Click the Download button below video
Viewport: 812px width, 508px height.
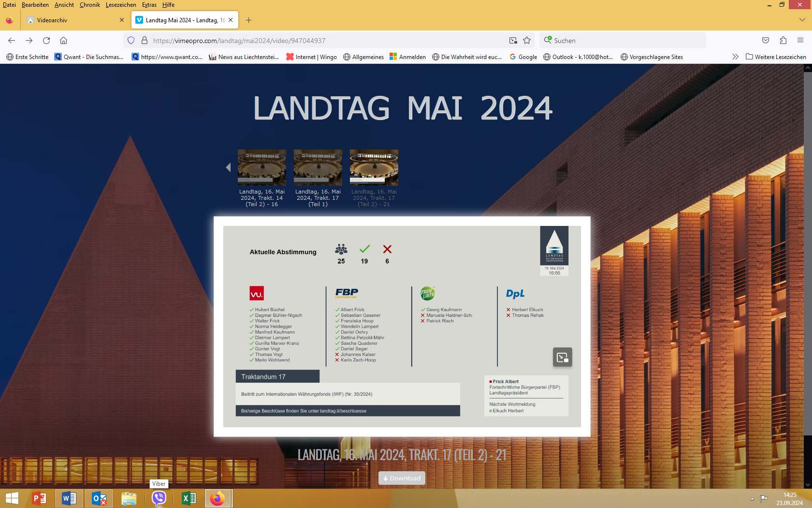(402, 478)
